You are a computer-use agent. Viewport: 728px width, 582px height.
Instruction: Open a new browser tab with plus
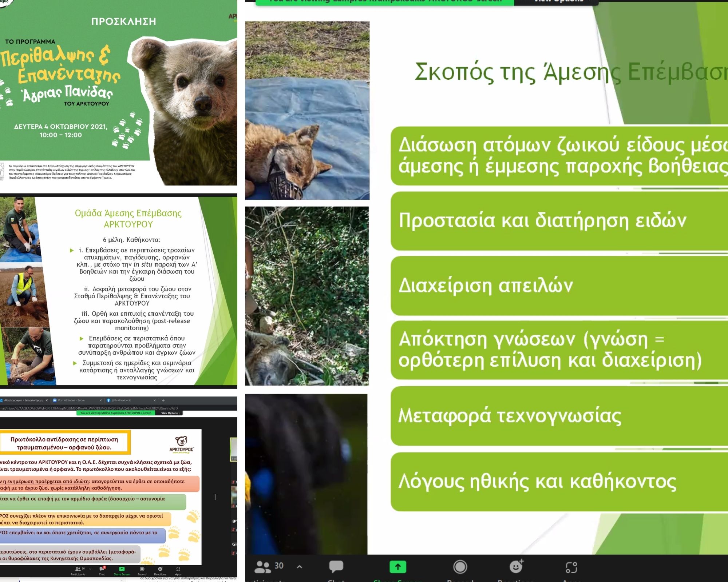pos(163,400)
